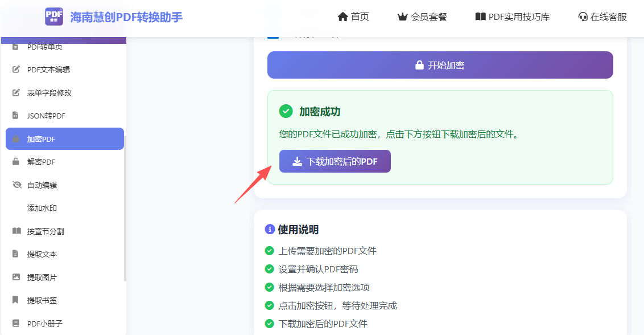Click the 加密成功 heading text
This screenshot has height=335, width=644.
320,112
